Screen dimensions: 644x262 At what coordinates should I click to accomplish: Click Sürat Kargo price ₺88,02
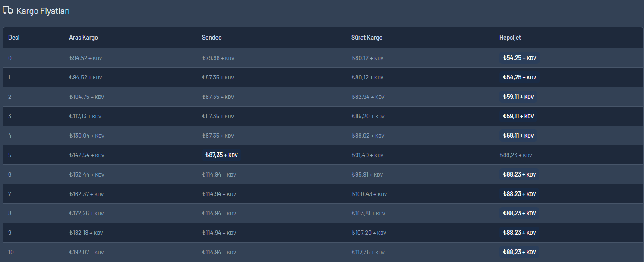[x=368, y=136]
